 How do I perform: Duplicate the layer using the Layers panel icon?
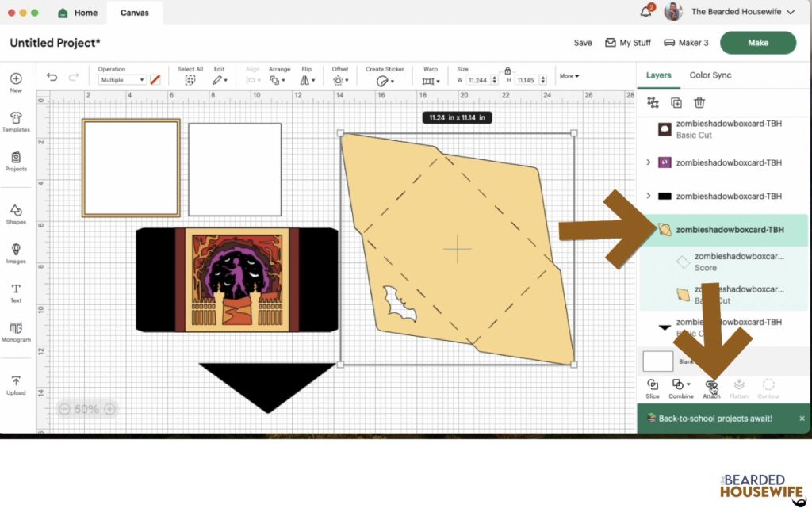pos(676,102)
